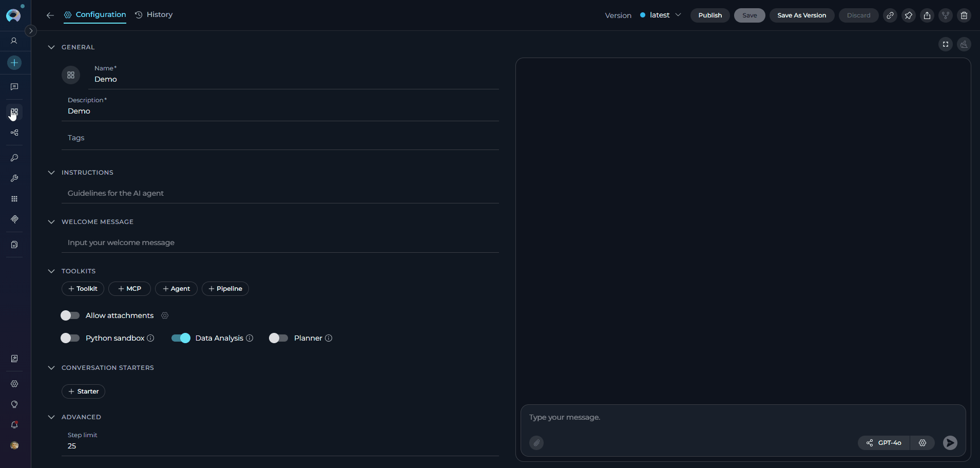This screenshot has height=468, width=980.
Task: Show Planner info icon
Action: click(x=329, y=338)
